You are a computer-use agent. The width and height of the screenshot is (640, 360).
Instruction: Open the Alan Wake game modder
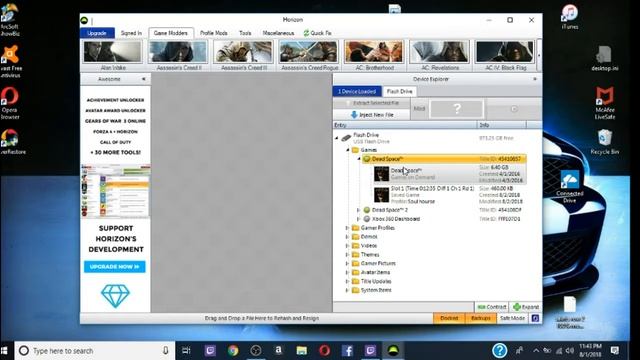(113, 55)
